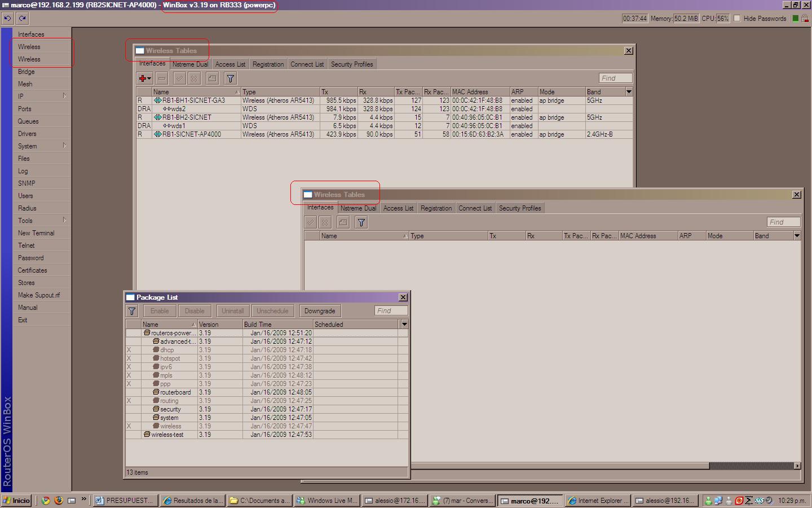Image resolution: width=812 pixels, height=508 pixels.
Task: Click the Find field in Package List
Action: [391, 311]
